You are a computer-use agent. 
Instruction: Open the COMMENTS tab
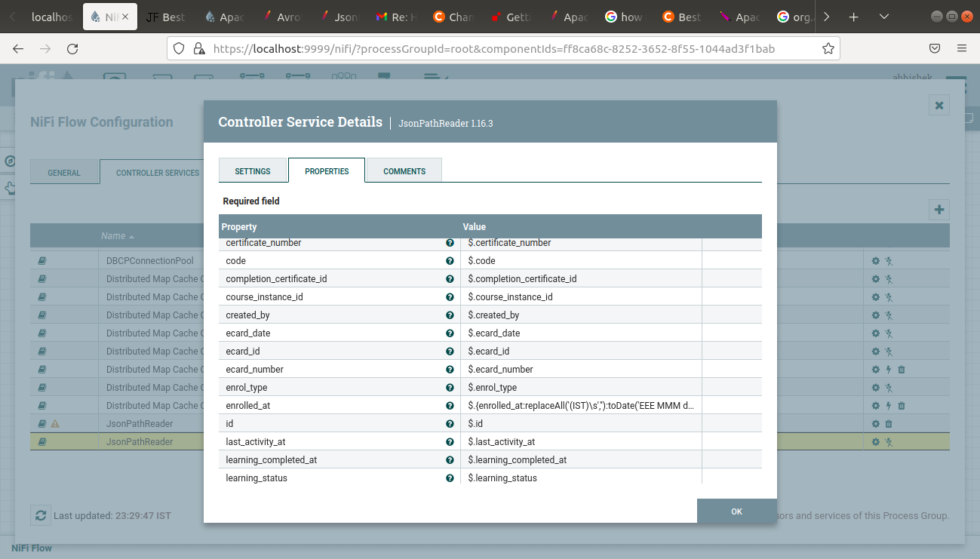tap(404, 170)
